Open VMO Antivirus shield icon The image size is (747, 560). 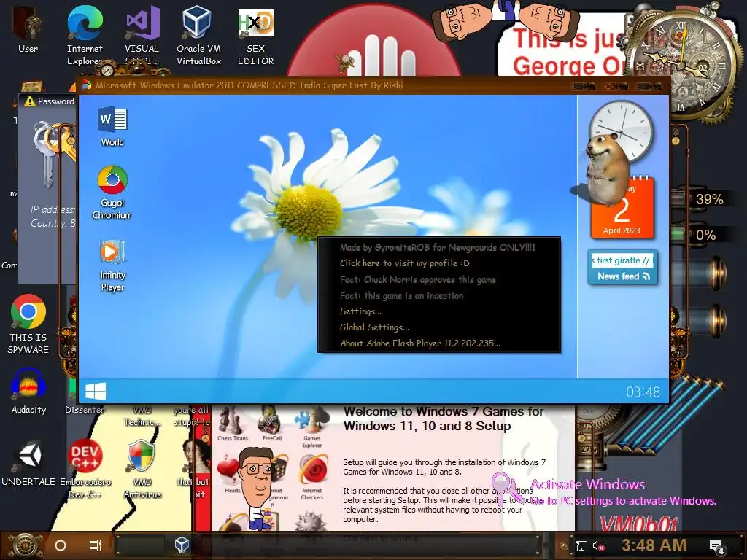point(142,469)
